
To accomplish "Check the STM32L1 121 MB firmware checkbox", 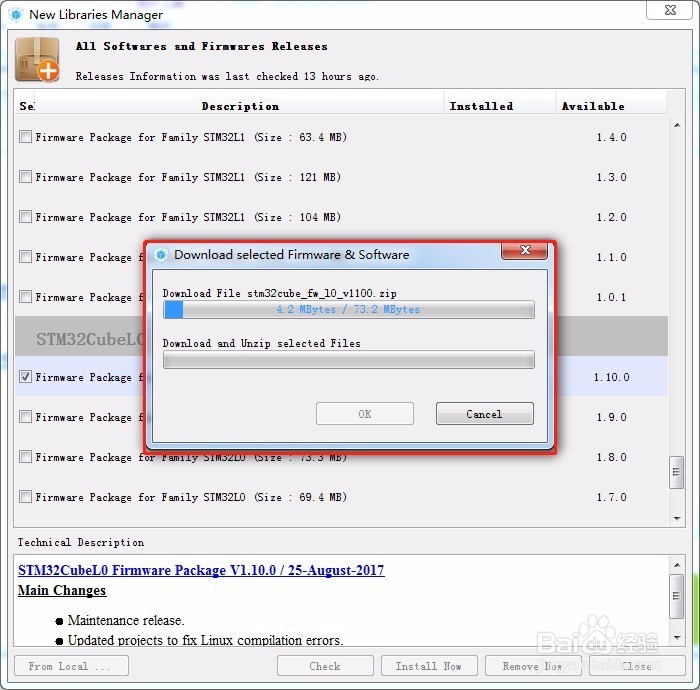I will pos(25,177).
